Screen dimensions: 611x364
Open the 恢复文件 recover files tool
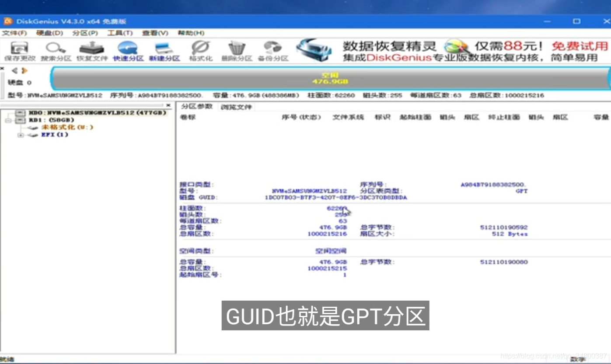pyautogui.click(x=91, y=51)
